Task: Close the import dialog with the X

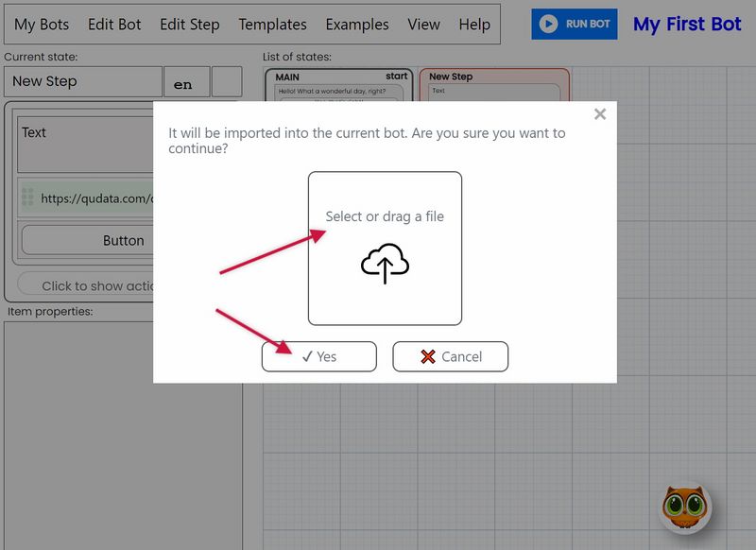Action: tap(600, 113)
